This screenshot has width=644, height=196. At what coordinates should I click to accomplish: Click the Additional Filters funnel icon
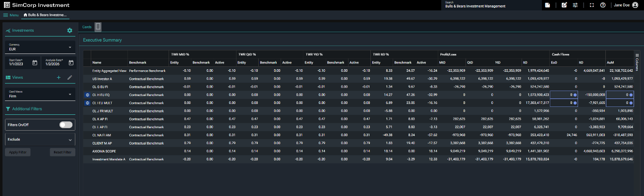pyautogui.click(x=8, y=109)
